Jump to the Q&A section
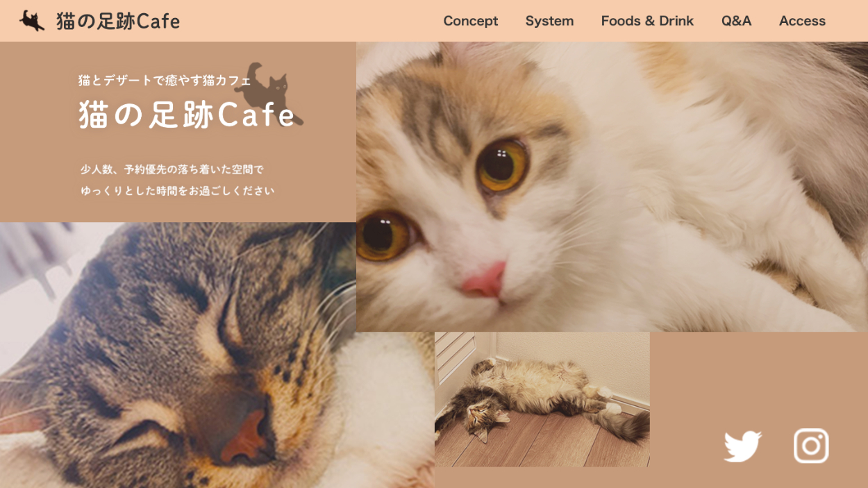Image resolution: width=868 pixels, height=488 pixels. 736,21
